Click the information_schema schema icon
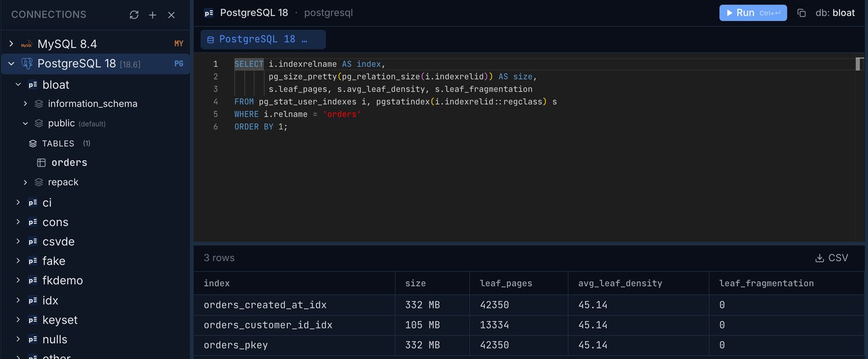Screen dimensions: 868x359 (39, 103)
